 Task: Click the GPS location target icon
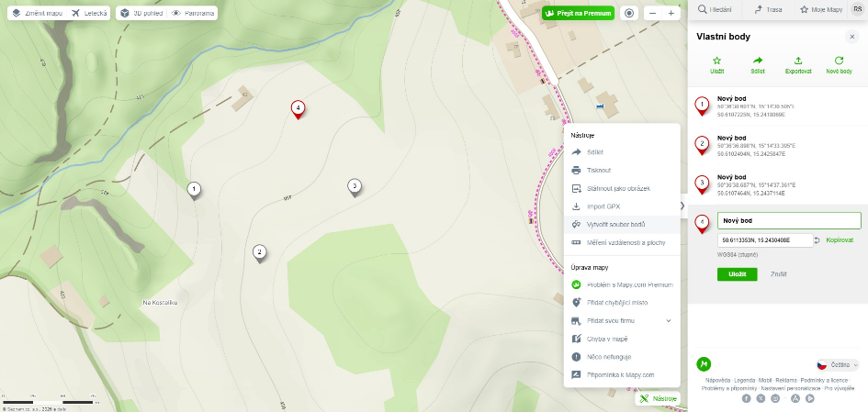[629, 13]
